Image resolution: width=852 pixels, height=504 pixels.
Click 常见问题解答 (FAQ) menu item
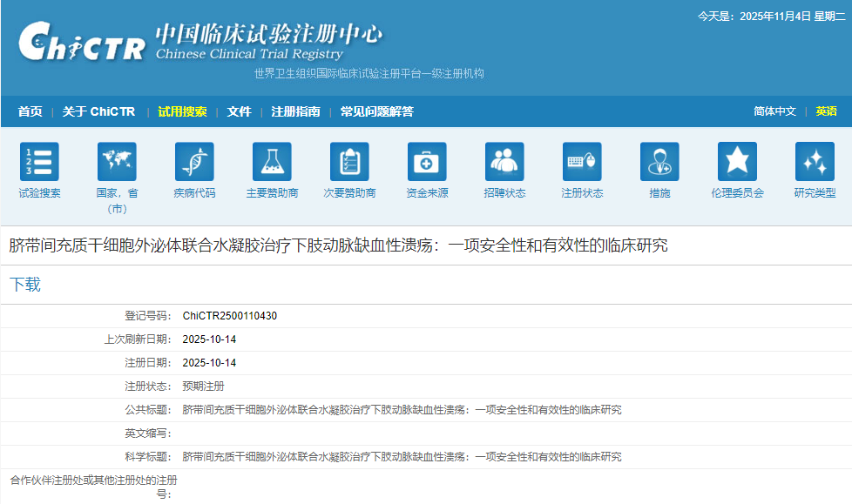coord(376,111)
